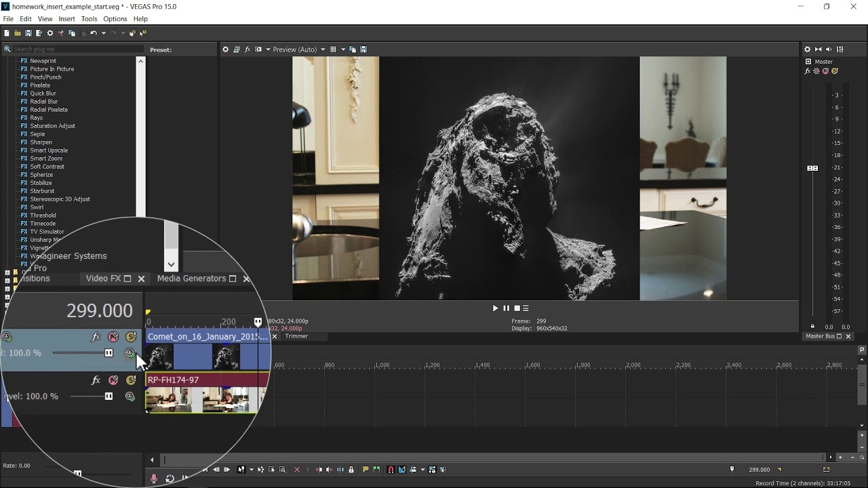Open the File menu

tap(8, 19)
